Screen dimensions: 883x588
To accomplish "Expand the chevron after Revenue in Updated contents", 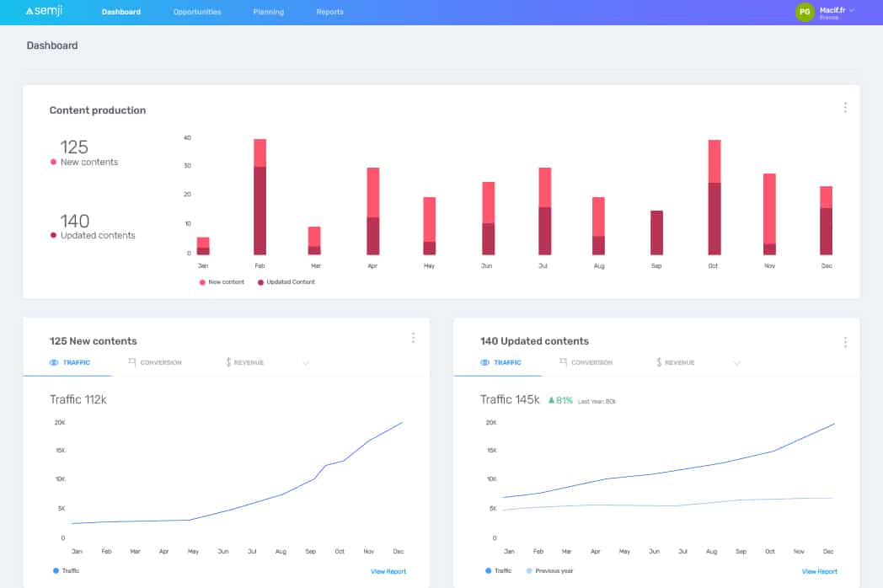I will 736,363.
